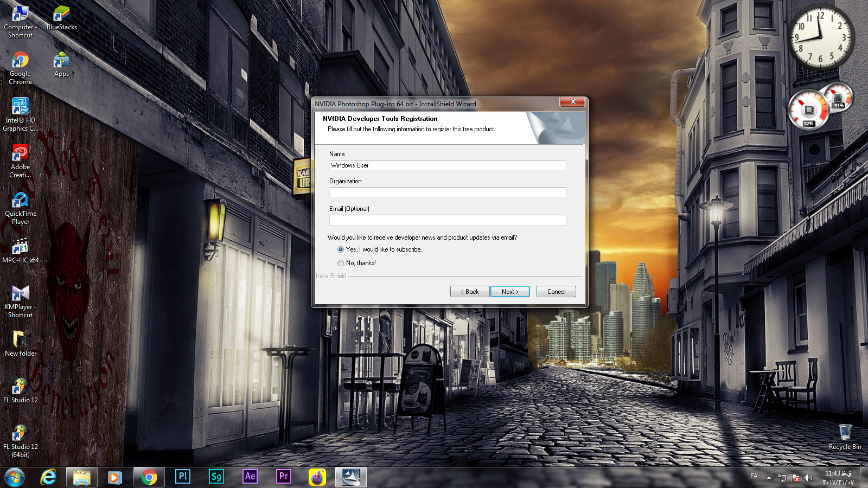Click the taskbar date and time
The height and width of the screenshot is (488, 868).
pyautogui.click(x=838, y=478)
